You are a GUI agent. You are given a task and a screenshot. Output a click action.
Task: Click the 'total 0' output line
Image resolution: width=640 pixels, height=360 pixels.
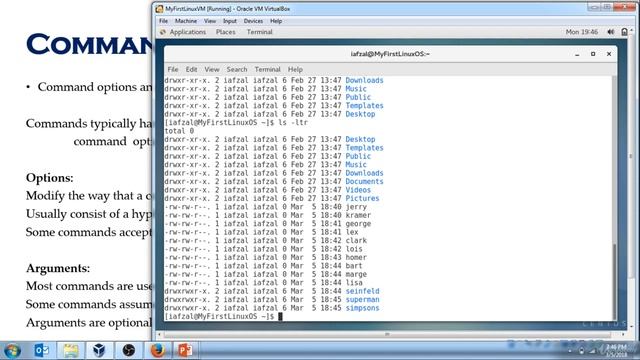click(179, 131)
